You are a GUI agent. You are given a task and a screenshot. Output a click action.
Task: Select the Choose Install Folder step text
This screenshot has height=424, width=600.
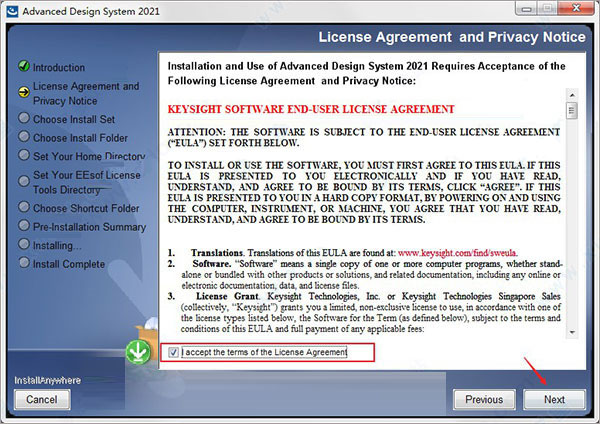coord(80,138)
